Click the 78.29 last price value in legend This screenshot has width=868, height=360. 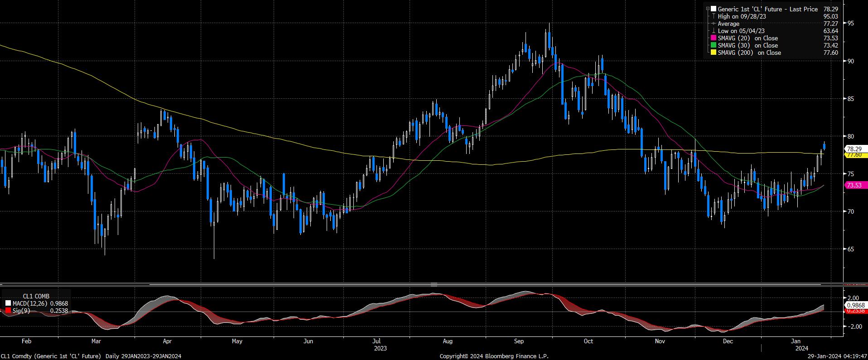click(831, 9)
